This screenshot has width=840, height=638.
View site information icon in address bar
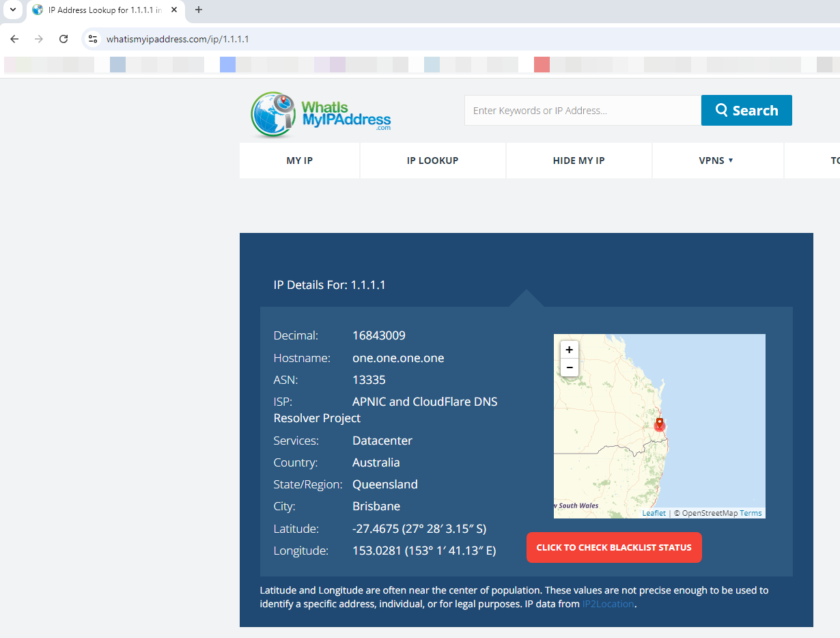click(x=94, y=39)
